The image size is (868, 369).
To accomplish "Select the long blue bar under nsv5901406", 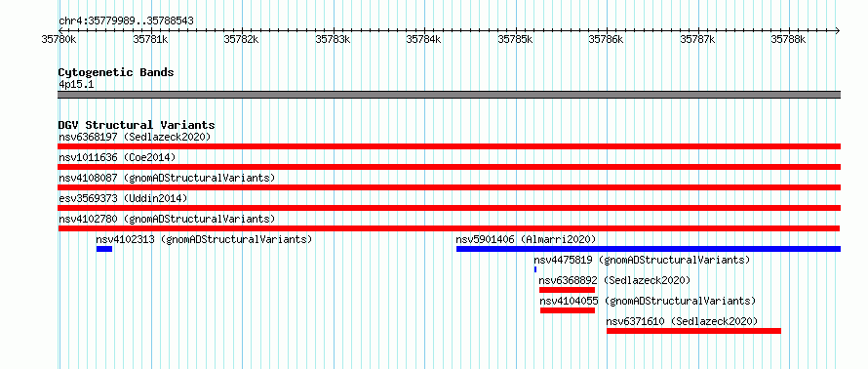I will click(649, 249).
